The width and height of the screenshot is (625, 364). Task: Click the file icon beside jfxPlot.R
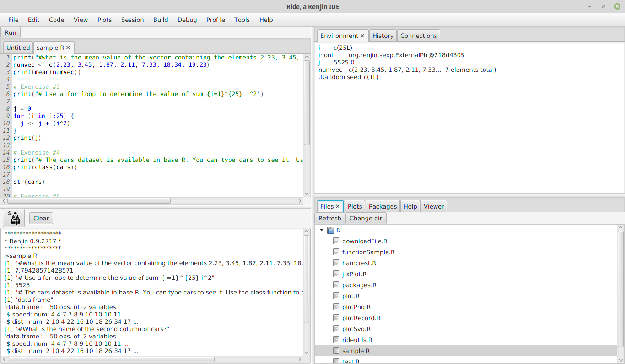pos(336,274)
